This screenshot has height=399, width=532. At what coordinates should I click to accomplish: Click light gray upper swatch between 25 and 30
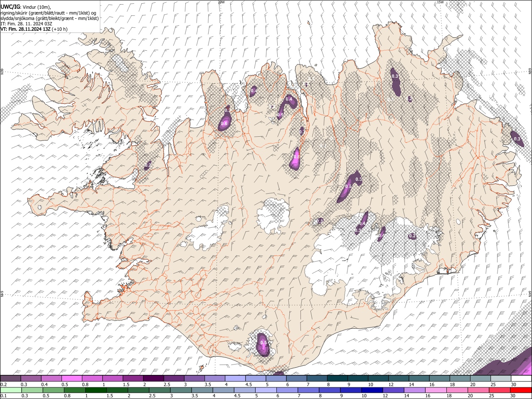tap(501, 379)
